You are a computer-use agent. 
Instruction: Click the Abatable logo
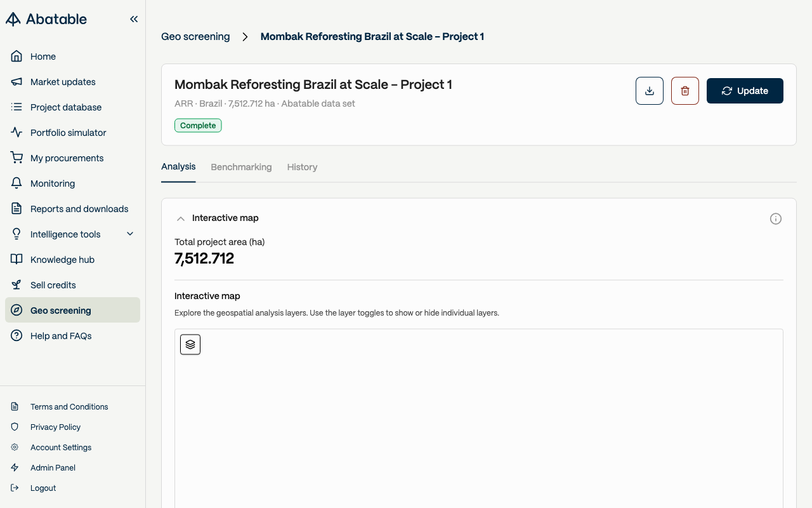(46, 19)
